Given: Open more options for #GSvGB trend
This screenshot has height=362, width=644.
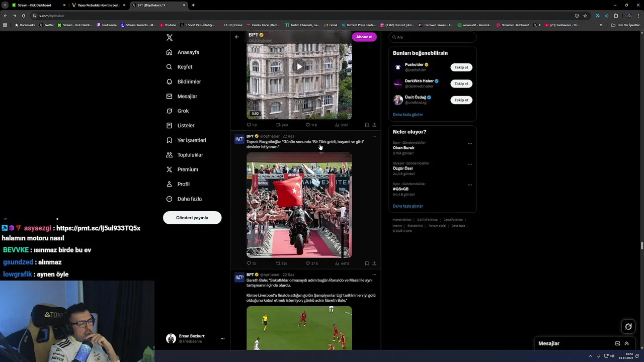Looking at the screenshot, I should tap(470, 185).
